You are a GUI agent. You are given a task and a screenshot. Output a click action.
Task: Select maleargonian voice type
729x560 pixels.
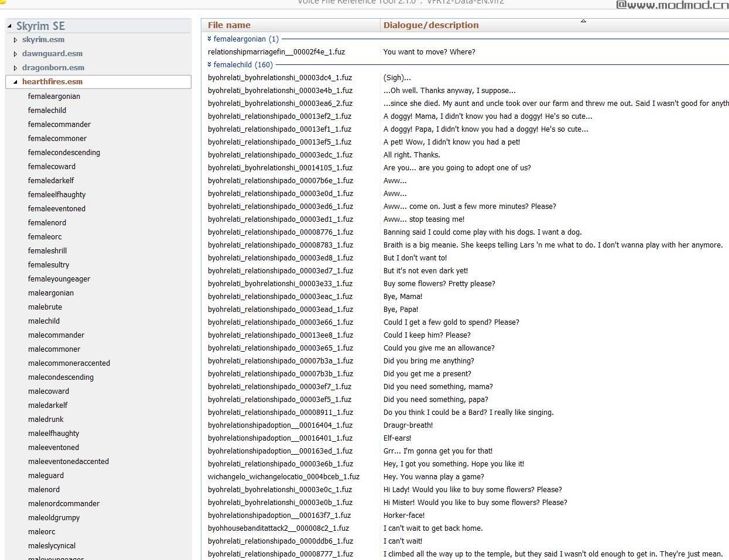pyautogui.click(x=51, y=293)
